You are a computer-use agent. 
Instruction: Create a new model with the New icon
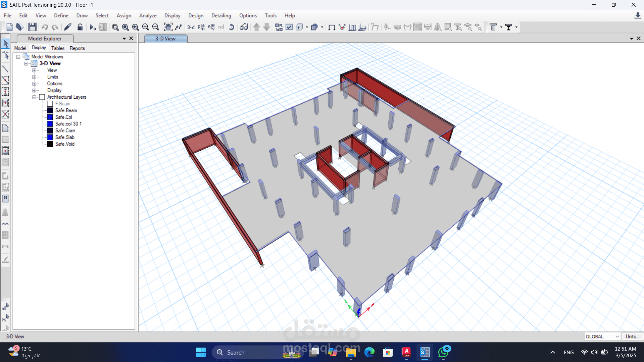coord(9,27)
